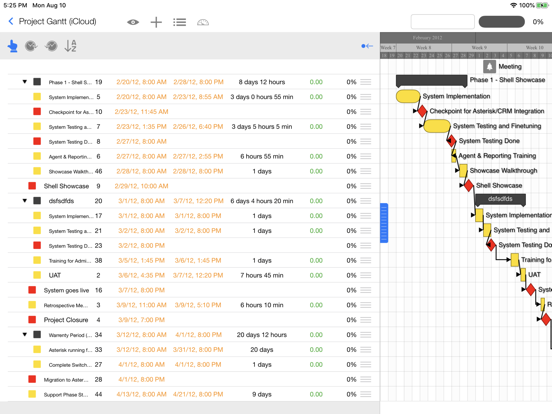Select the Project Closure row
The image size is (552, 414).
tap(190, 320)
